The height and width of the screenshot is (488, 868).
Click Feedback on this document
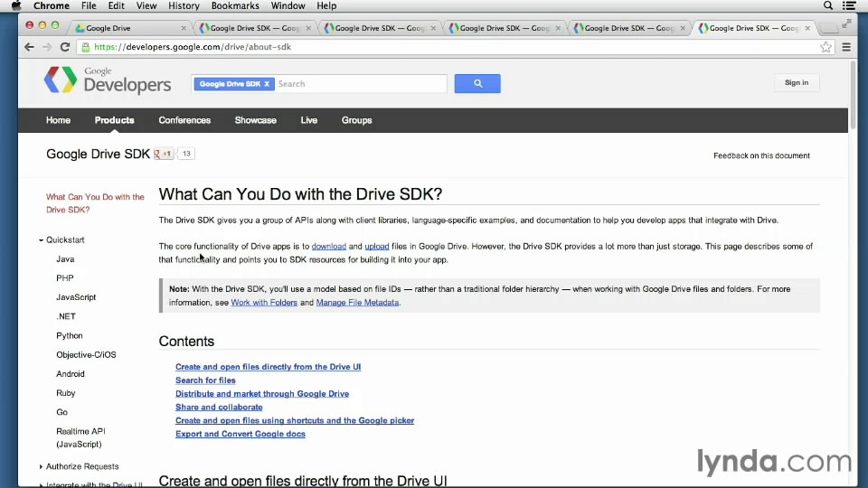coord(761,156)
